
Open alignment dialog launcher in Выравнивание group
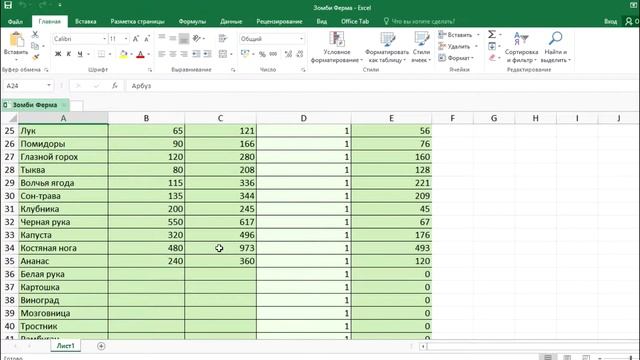tap(233, 70)
